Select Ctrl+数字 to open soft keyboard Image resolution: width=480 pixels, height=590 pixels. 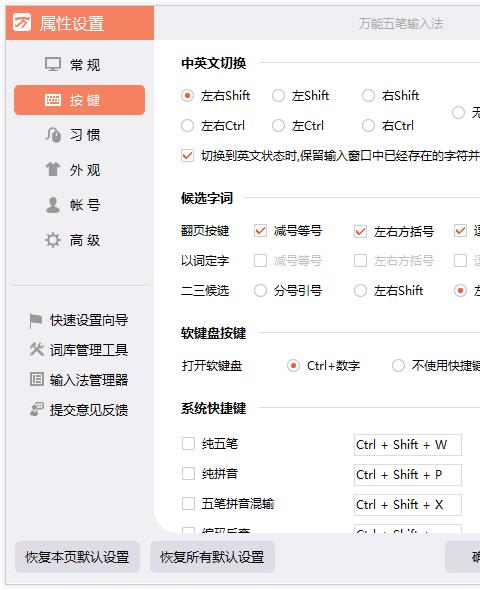[x=293, y=365]
